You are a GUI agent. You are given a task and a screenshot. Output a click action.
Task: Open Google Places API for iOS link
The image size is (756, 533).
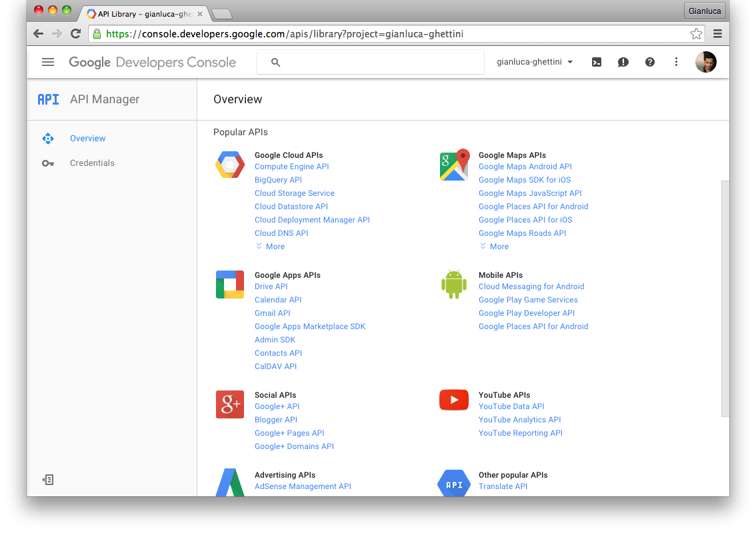pyautogui.click(x=525, y=220)
